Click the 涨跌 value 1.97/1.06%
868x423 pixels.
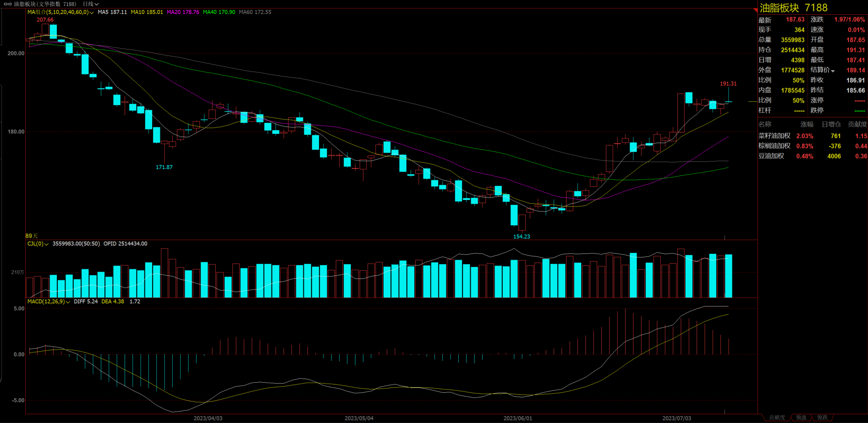[850, 20]
